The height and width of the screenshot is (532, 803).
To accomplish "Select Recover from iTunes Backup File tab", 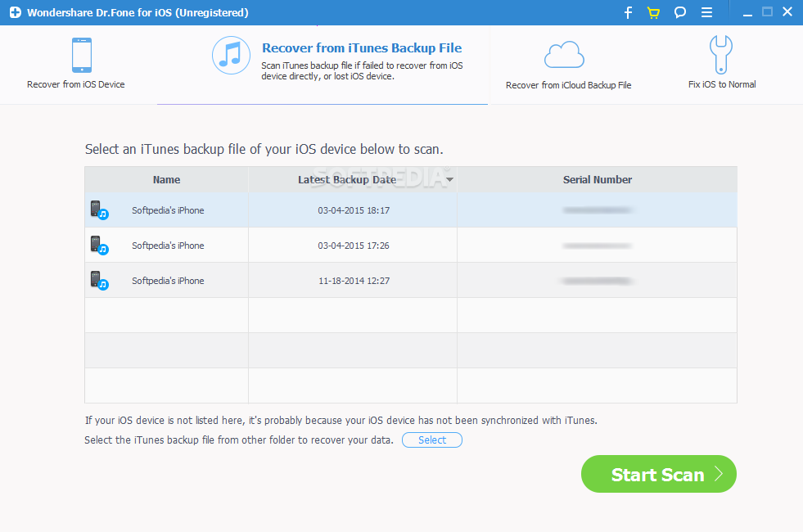I will [323, 65].
